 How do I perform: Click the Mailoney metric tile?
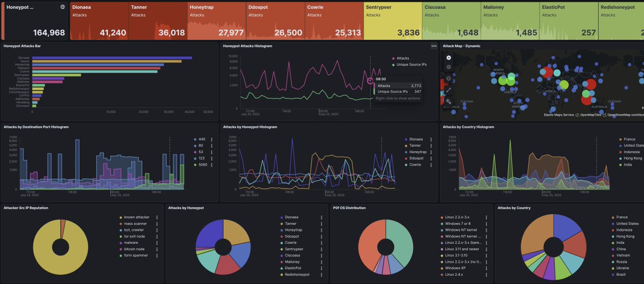tap(510, 20)
